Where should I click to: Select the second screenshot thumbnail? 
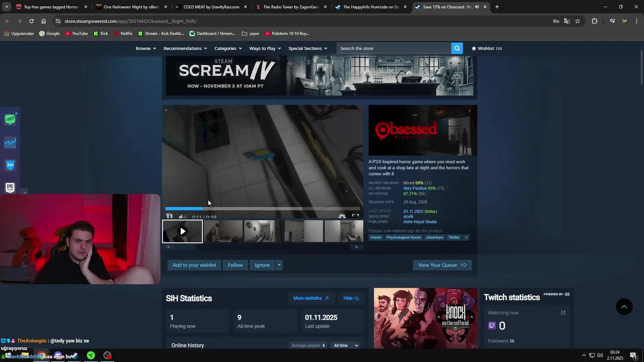(x=264, y=231)
